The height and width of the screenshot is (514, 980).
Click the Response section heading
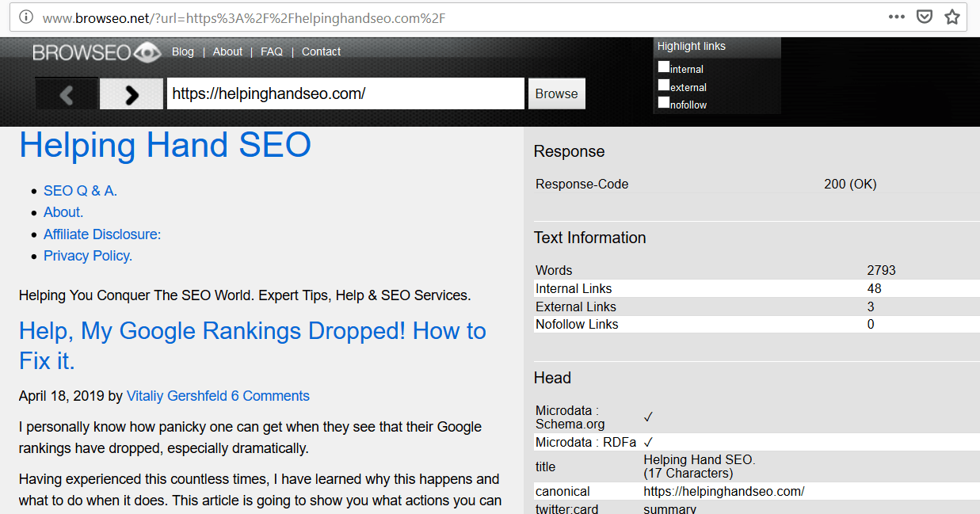click(569, 151)
